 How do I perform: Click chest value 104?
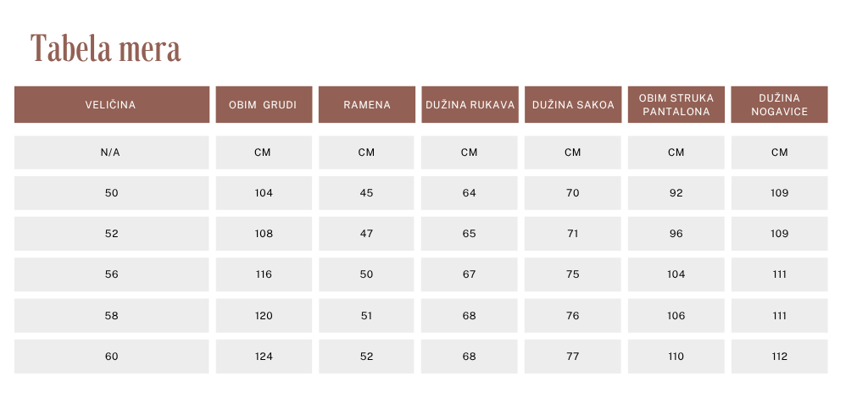pyautogui.click(x=264, y=193)
